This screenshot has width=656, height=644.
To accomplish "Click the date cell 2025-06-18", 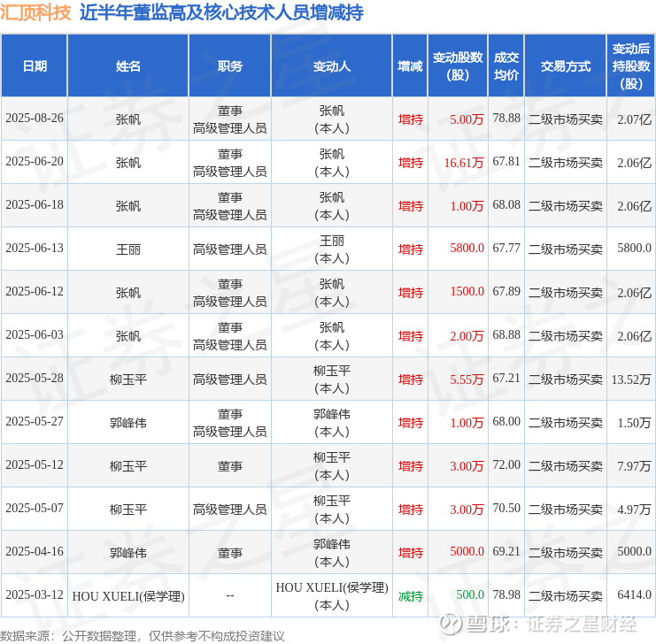I will point(35,205).
